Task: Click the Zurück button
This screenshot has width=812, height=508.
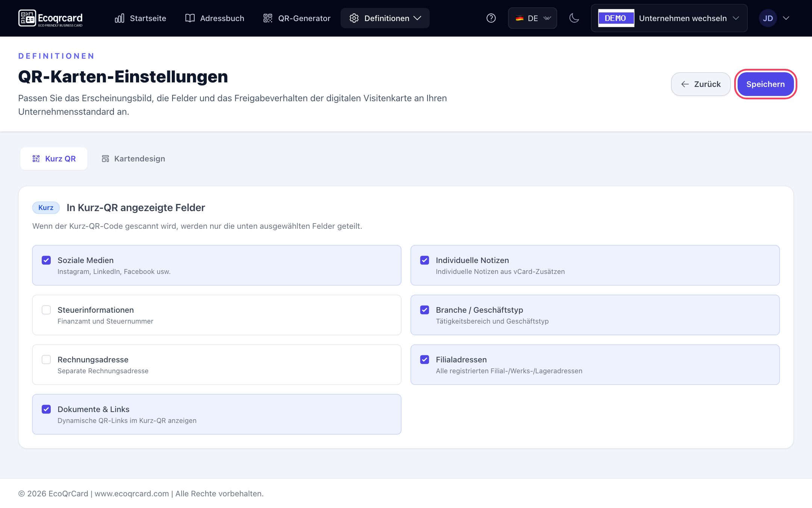Action: tap(701, 84)
